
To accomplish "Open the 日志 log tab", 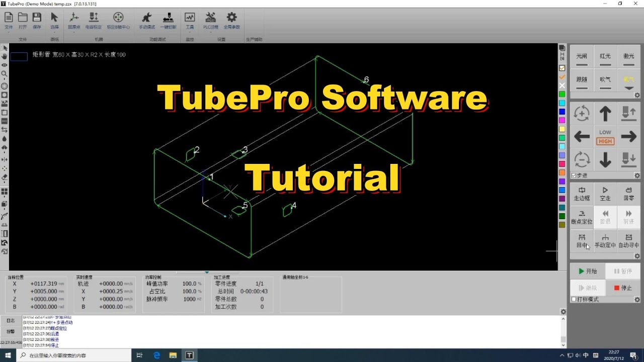I will pyautogui.click(x=11, y=320).
